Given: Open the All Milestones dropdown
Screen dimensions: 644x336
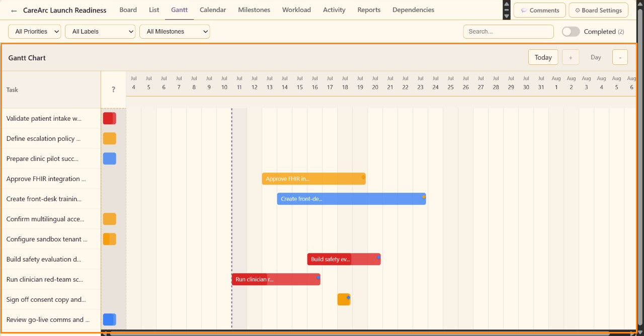Looking at the screenshot, I should [x=175, y=31].
